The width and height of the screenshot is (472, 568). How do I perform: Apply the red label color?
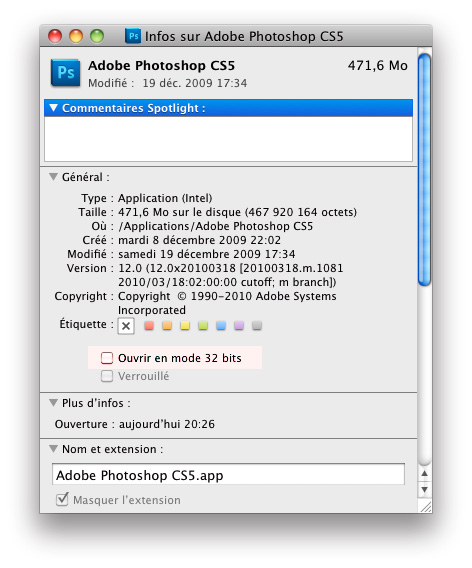click(x=149, y=326)
